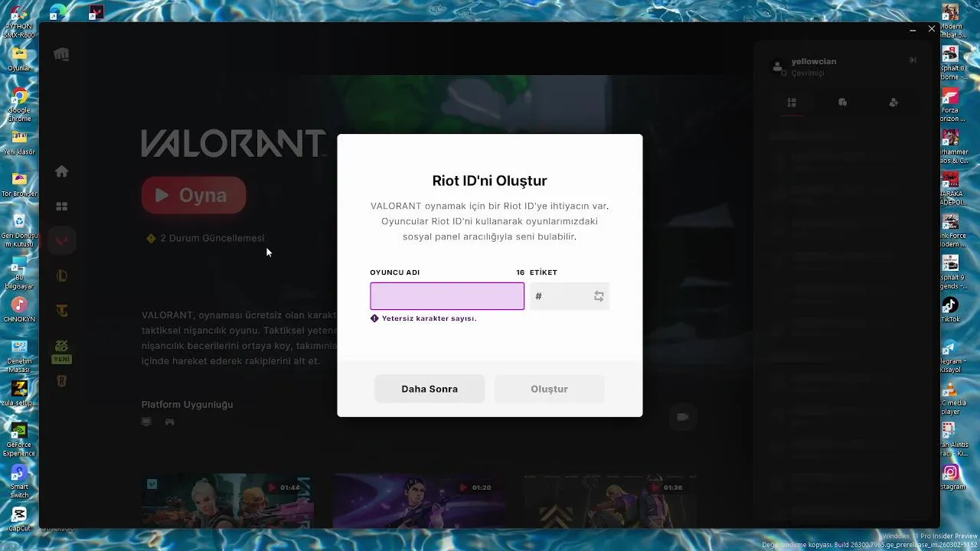Randomize tagline with the refresh arrows icon

[599, 296]
